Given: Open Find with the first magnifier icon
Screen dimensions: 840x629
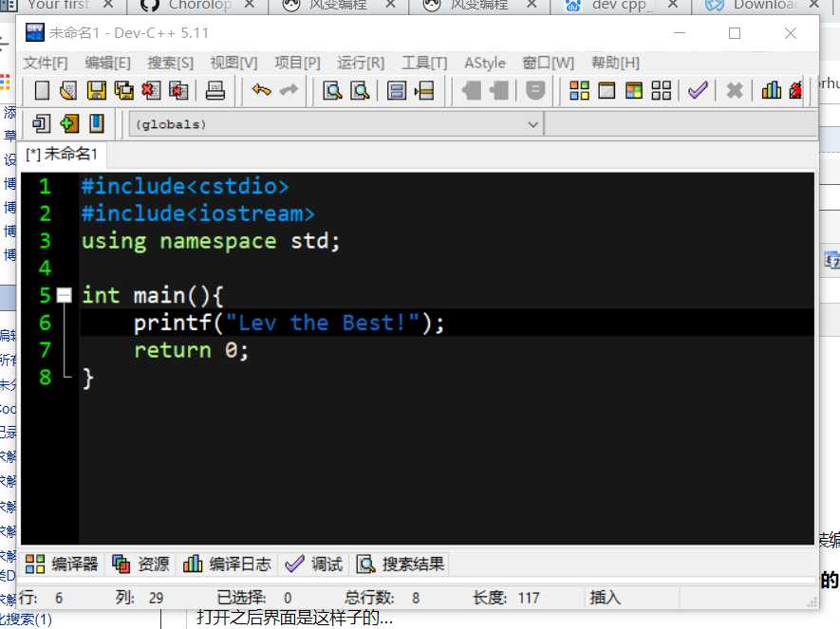Looking at the screenshot, I should pos(332,90).
